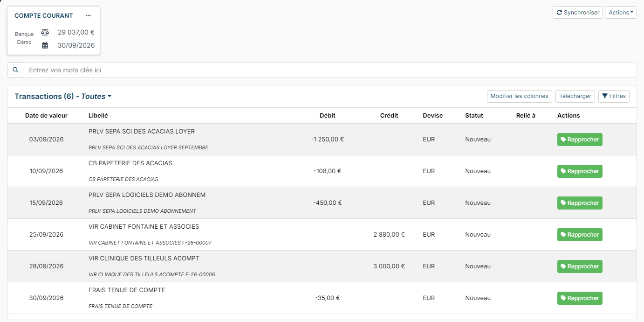This screenshot has width=644, height=322.
Task: Rapprocher the VIR CABINET FONTAINE transaction
Action: point(580,235)
